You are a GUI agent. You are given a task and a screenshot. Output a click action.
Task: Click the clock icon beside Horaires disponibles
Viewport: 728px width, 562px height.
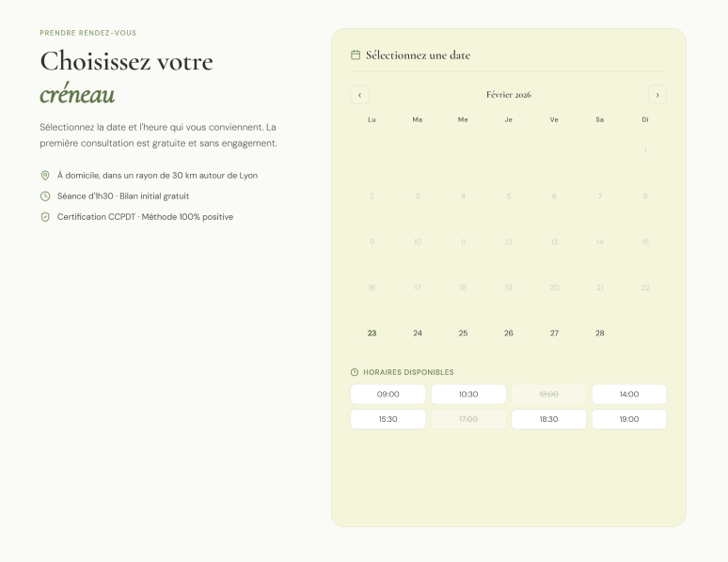pos(355,372)
